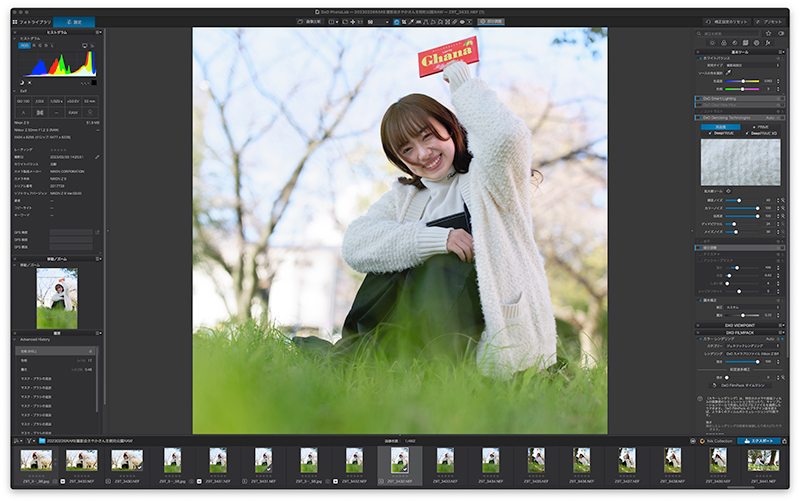Open the histogram panel menu icon
Screen dimensions: 800x502
(98, 32)
